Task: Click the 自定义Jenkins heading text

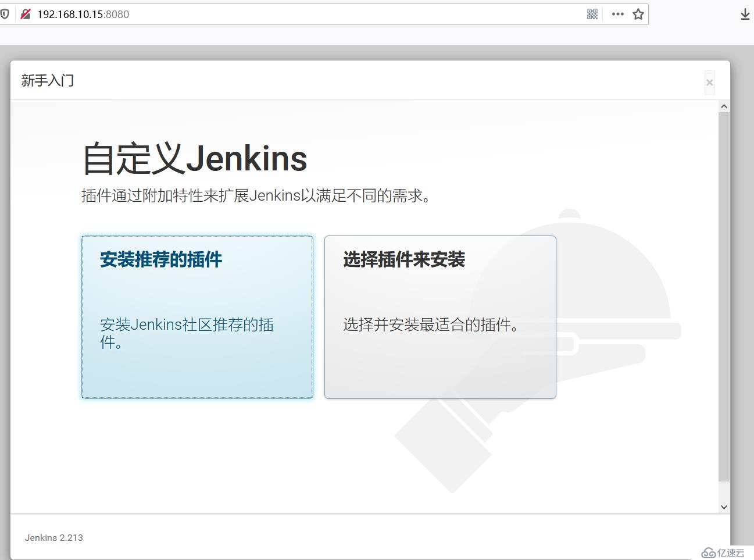Action: pyautogui.click(x=195, y=158)
